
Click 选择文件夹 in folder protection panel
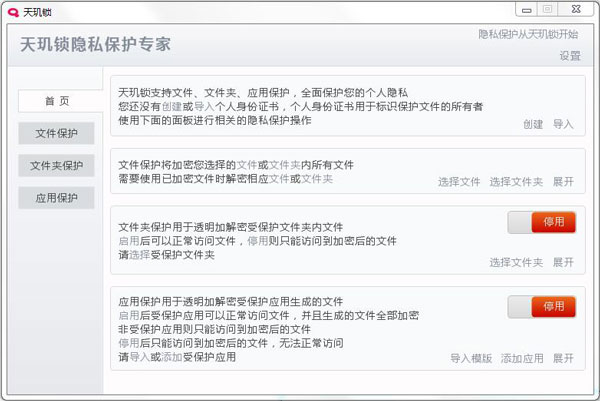coord(516,262)
